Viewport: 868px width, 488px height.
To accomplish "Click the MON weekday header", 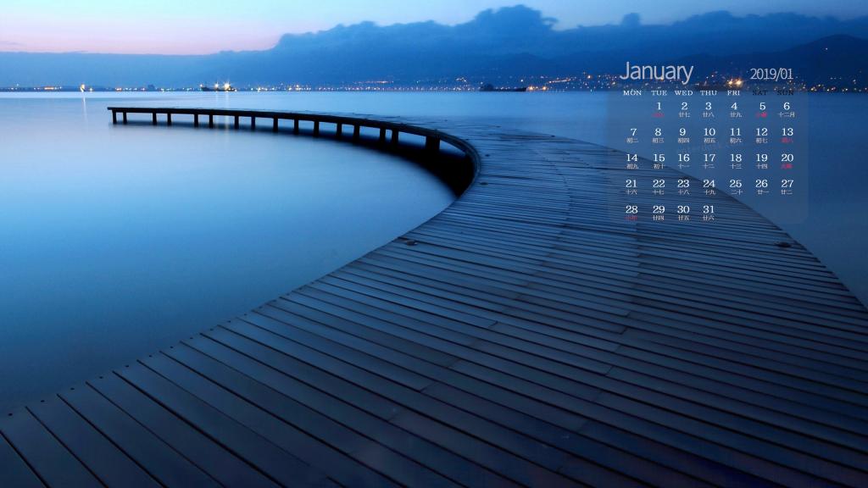I will click(633, 93).
